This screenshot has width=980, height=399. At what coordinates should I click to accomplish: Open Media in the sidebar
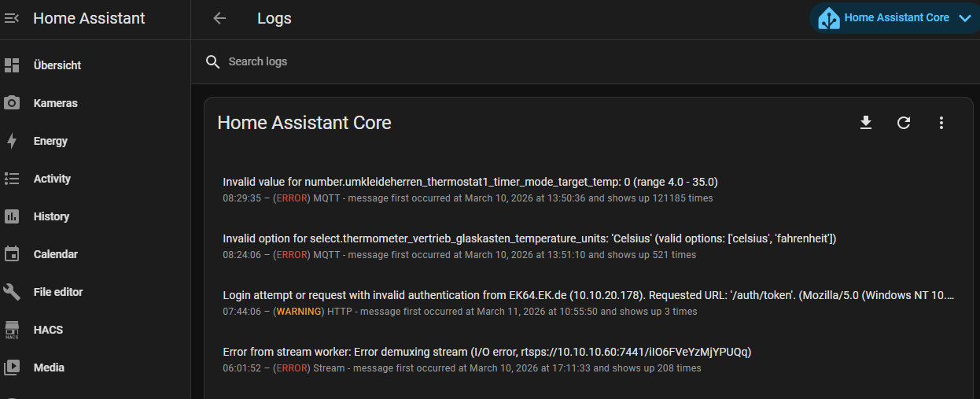coord(49,368)
